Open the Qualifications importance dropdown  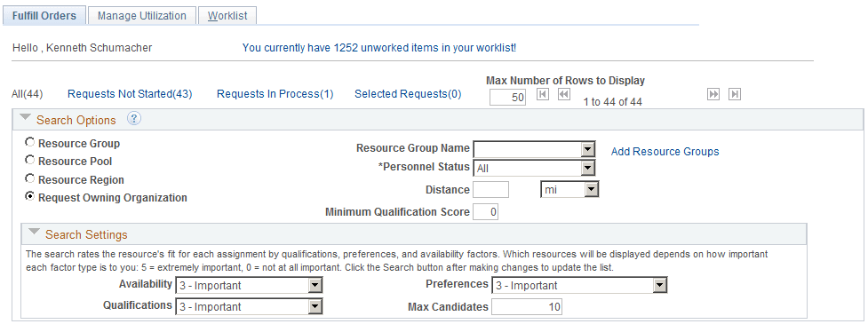(x=249, y=306)
